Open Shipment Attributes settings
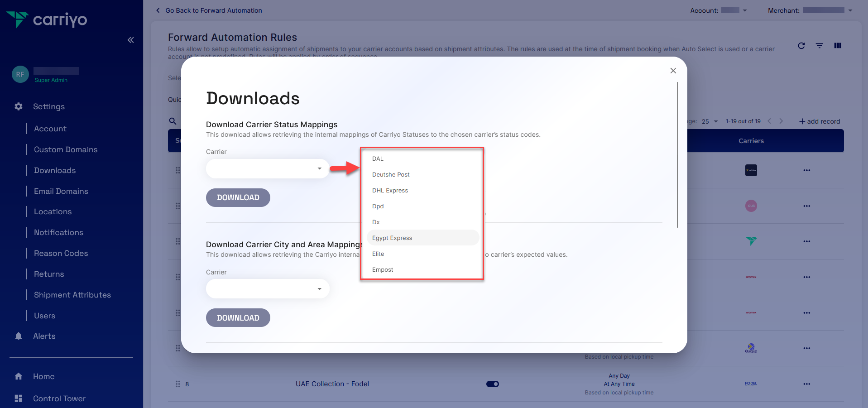Image resolution: width=868 pixels, height=408 pixels. (72, 295)
